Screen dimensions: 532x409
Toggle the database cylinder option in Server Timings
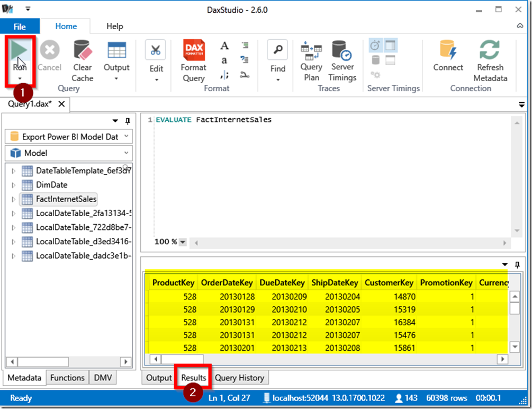coord(376,60)
